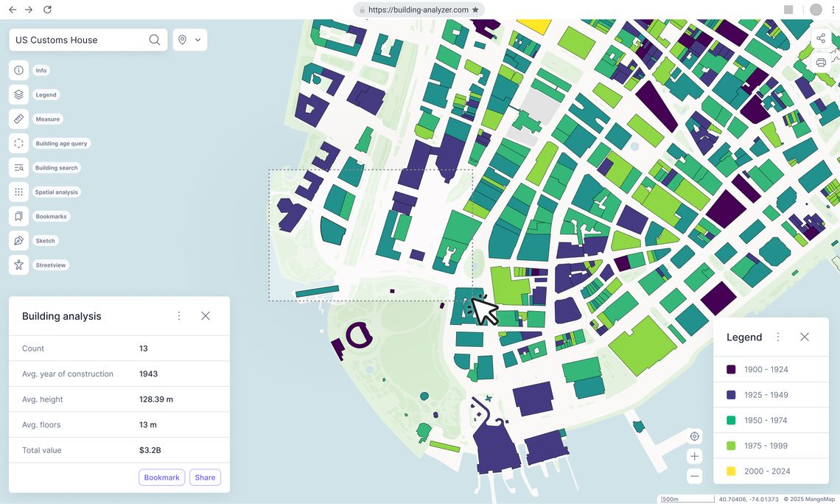Launch the Spatial analysis tool

(x=18, y=192)
